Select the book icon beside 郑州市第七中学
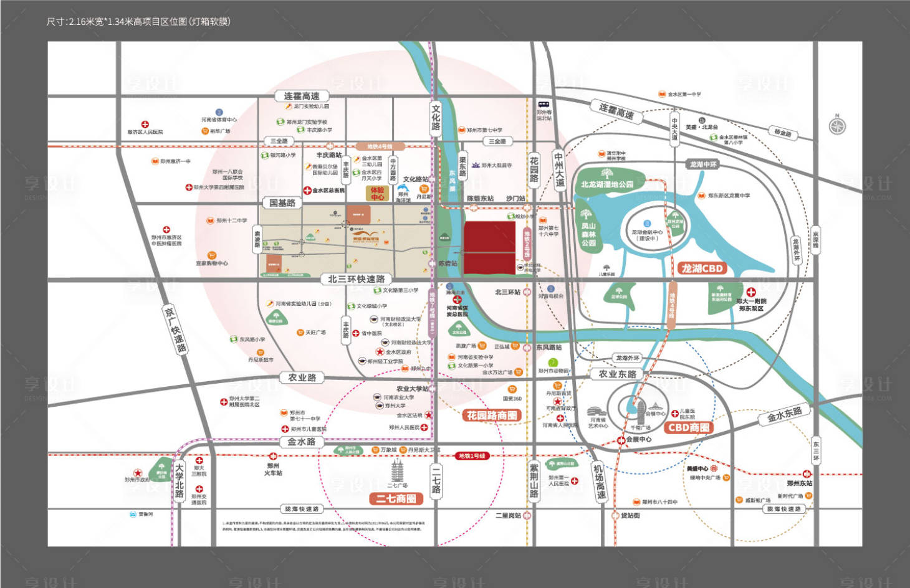The image size is (910, 588). click(x=461, y=130)
